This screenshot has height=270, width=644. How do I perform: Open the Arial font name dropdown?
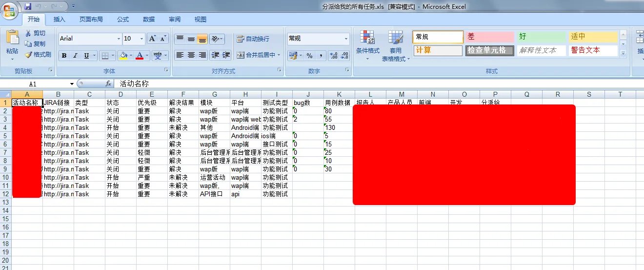tap(119, 39)
